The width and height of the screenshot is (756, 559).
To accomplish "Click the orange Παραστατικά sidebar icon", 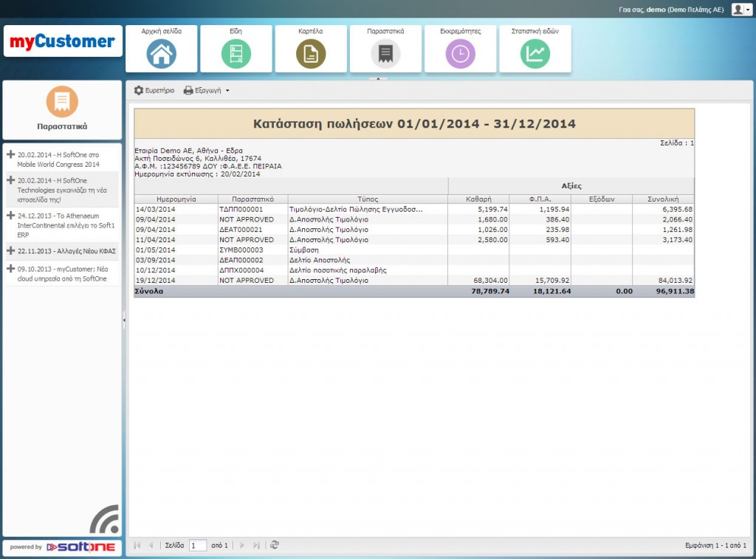I will 62,101.
